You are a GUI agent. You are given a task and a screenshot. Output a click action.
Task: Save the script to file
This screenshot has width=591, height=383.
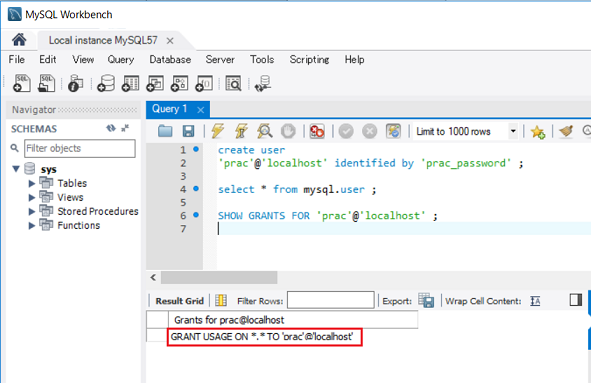[188, 131]
